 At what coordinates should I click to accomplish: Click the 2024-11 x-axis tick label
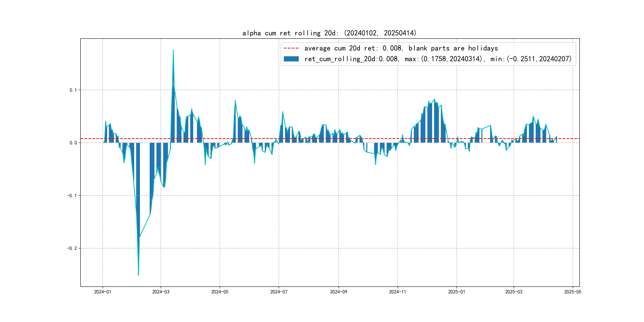pos(398,292)
